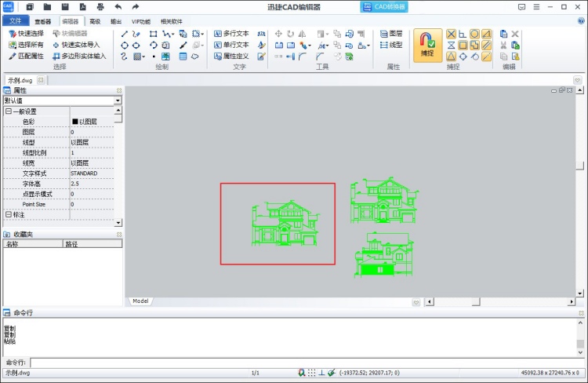Viewport: 588px width, 383px height.
Task: Switch to the 输出 tab
Action: 116,22
